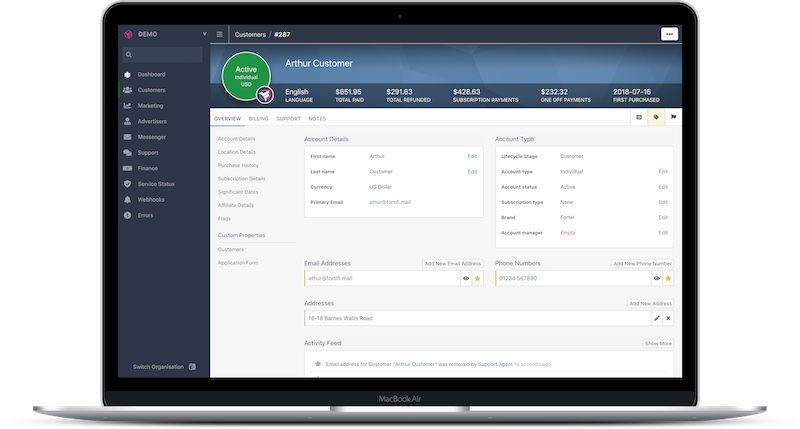Edit the Barnes Wallis Road address pencil
Viewport: 800px width, 429px height.
click(x=656, y=318)
